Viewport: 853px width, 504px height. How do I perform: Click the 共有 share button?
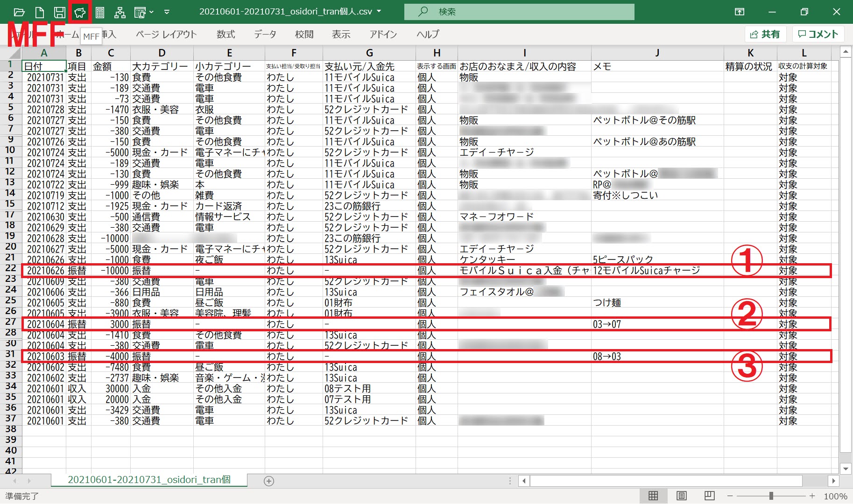coord(765,34)
